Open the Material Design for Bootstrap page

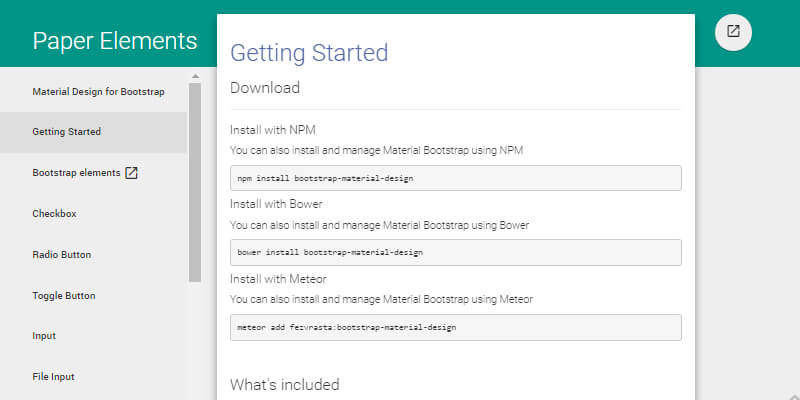pyautogui.click(x=98, y=91)
